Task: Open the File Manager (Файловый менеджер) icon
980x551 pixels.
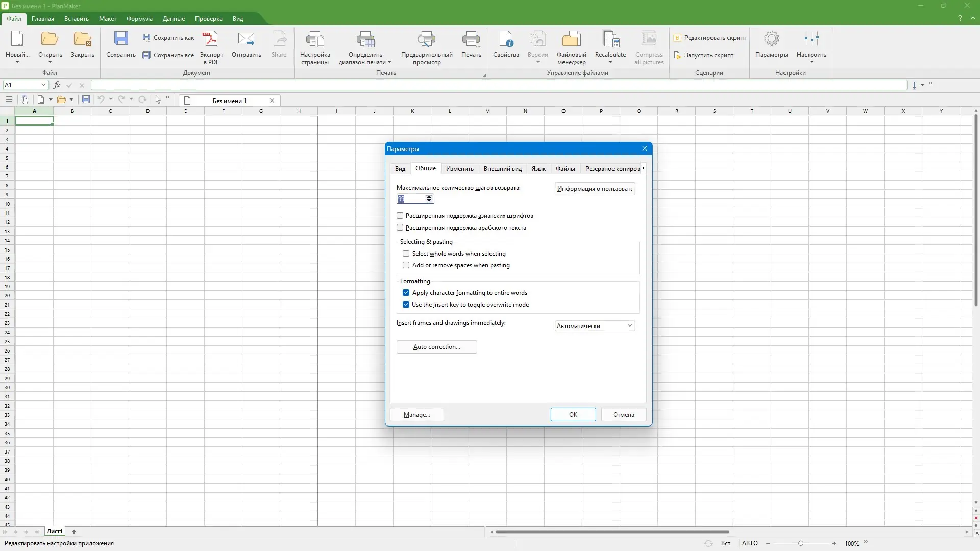Action: coord(571,39)
